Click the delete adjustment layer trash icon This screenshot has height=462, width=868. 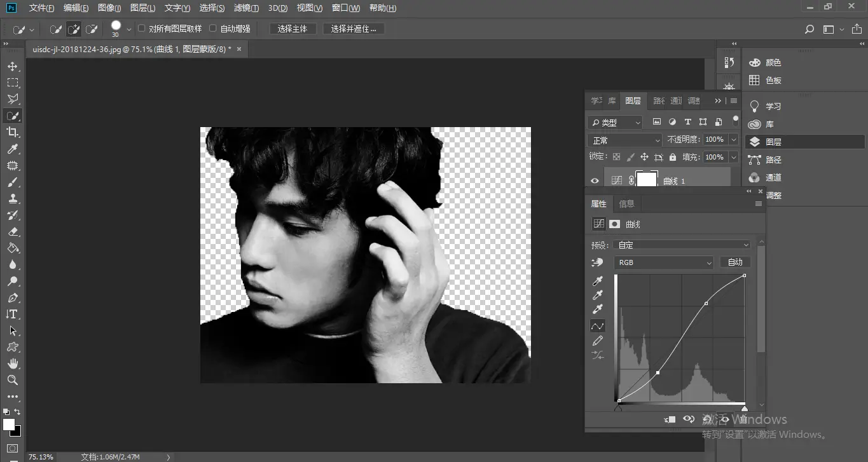click(743, 419)
